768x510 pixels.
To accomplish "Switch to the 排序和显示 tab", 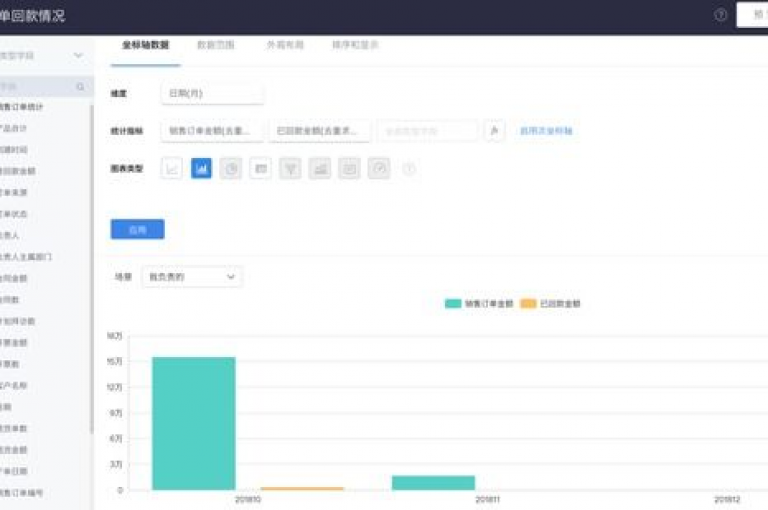I will (355, 45).
